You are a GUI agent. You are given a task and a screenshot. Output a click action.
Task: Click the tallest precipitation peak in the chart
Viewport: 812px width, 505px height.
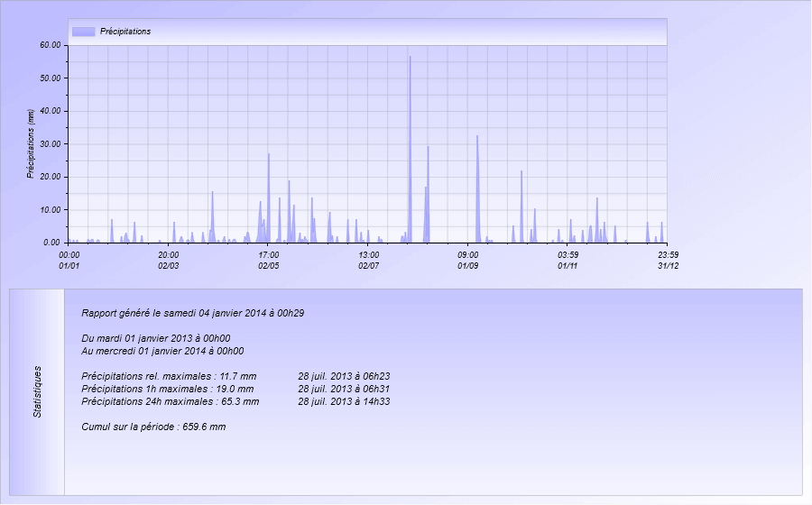pyautogui.click(x=410, y=58)
